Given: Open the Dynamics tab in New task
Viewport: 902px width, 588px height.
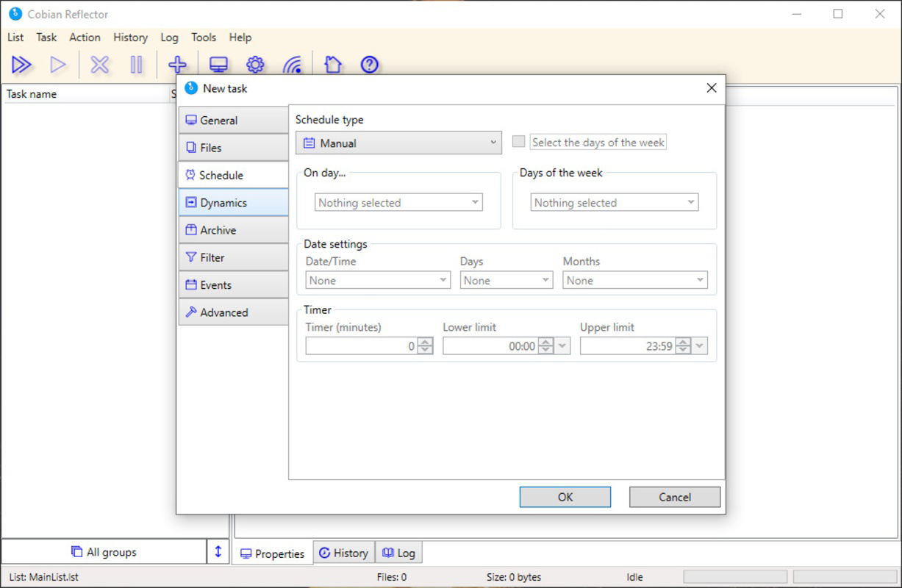Looking at the screenshot, I should pyautogui.click(x=233, y=203).
